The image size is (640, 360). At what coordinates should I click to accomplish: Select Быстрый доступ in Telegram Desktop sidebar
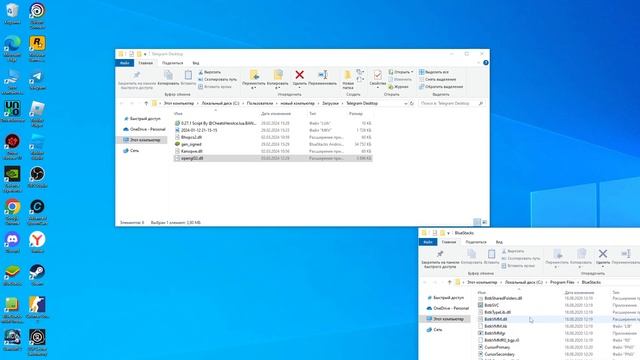tap(142, 119)
